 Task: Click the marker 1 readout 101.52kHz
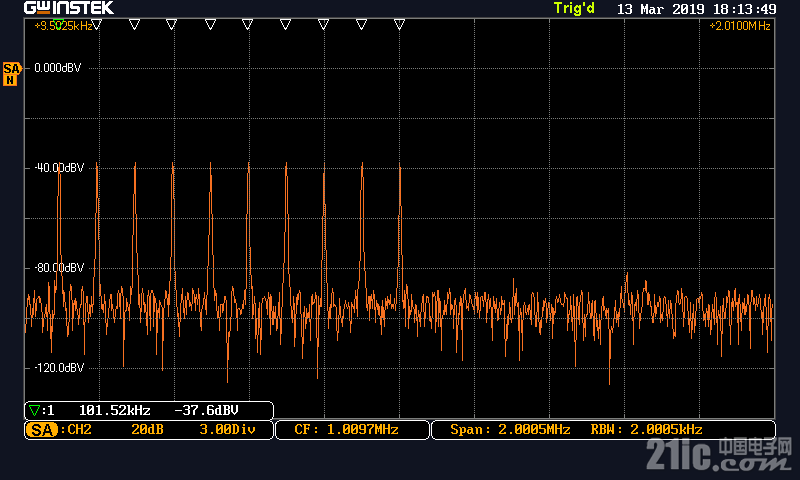(115, 411)
